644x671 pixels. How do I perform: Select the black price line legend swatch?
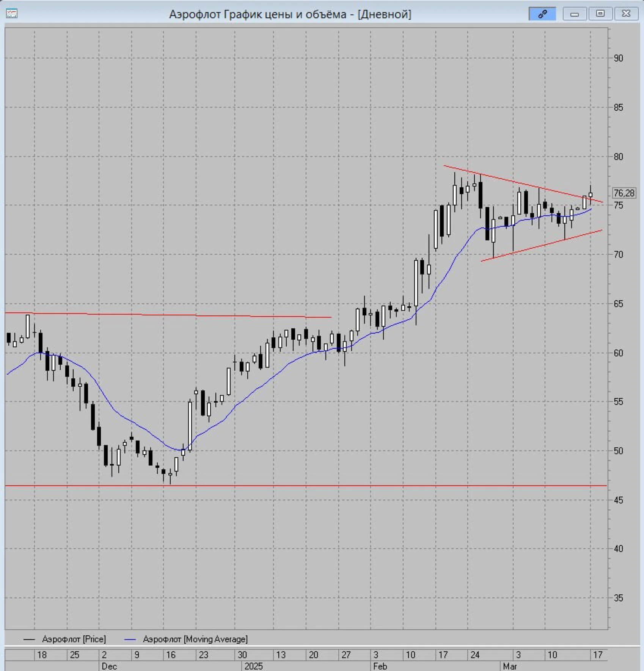(x=29, y=640)
